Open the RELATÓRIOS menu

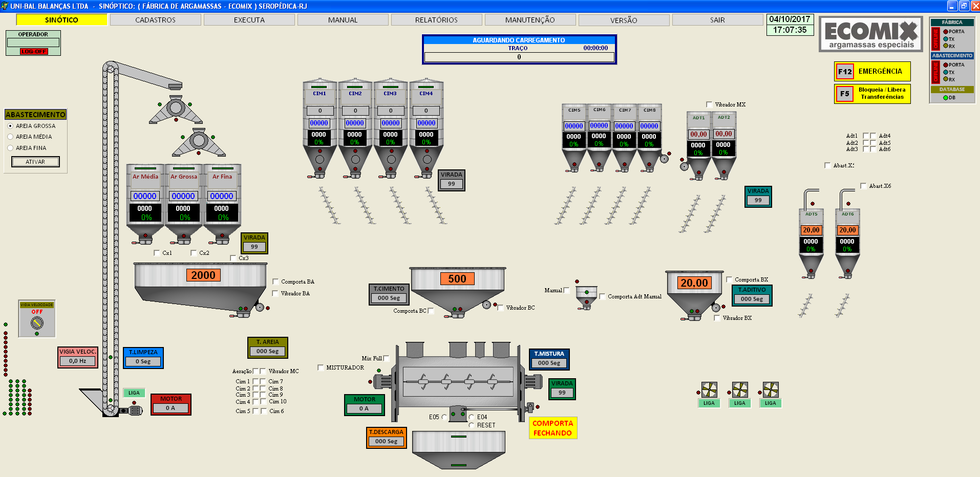pyautogui.click(x=436, y=20)
